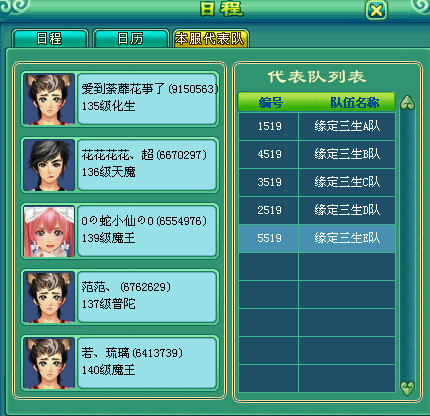
Task: Click pink-haired avatar of 蛇小仙
Action: tap(49, 231)
